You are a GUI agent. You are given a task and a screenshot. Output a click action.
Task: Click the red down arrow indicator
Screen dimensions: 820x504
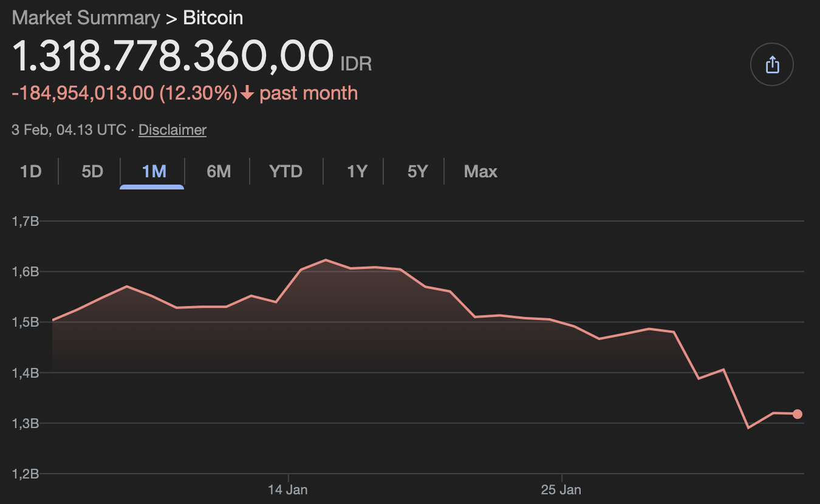247,94
